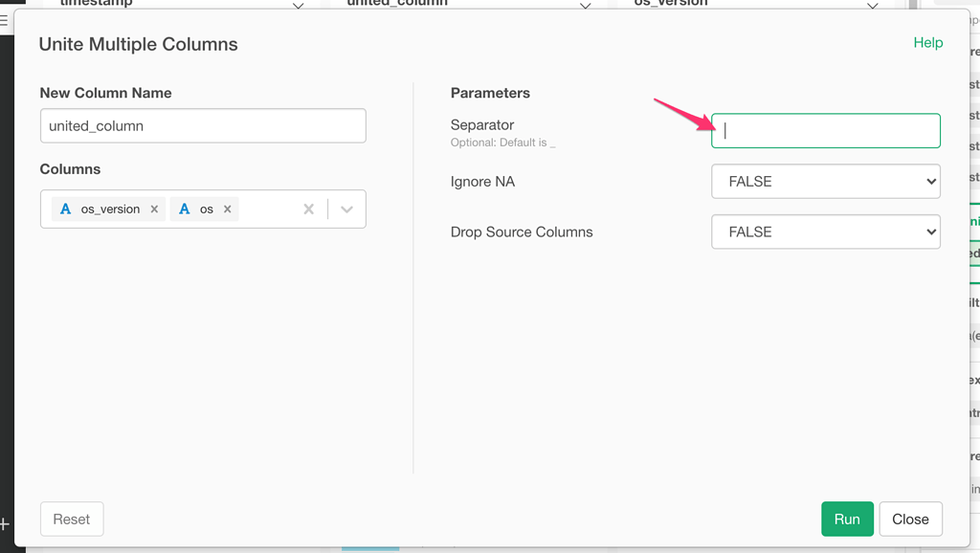980x553 pixels.
Task: Clear all selected columns with the X icon
Action: [x=309, y=209]
